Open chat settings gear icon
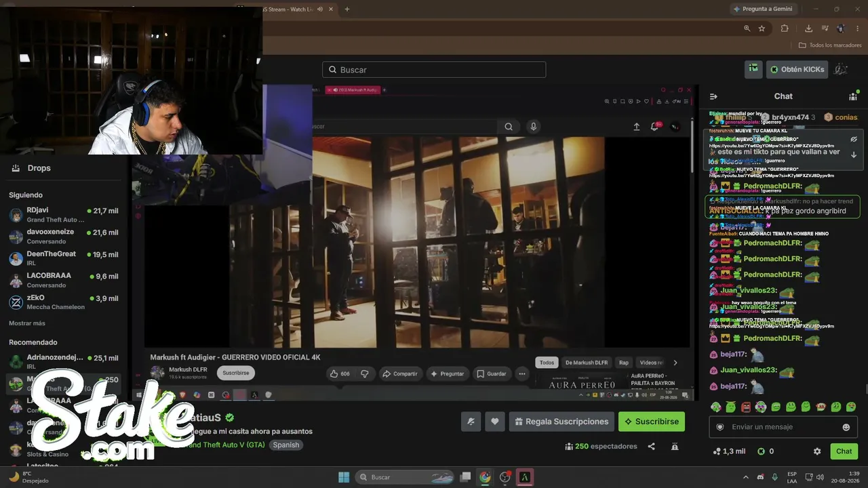The image size is (868, 488). tap(817, 451)
